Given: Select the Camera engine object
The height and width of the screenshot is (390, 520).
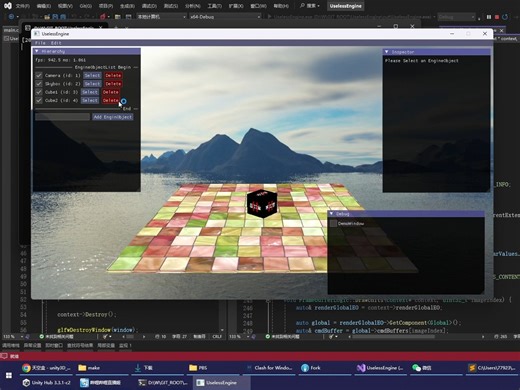Looking at the screenshot, I should (x=92, y=75).
